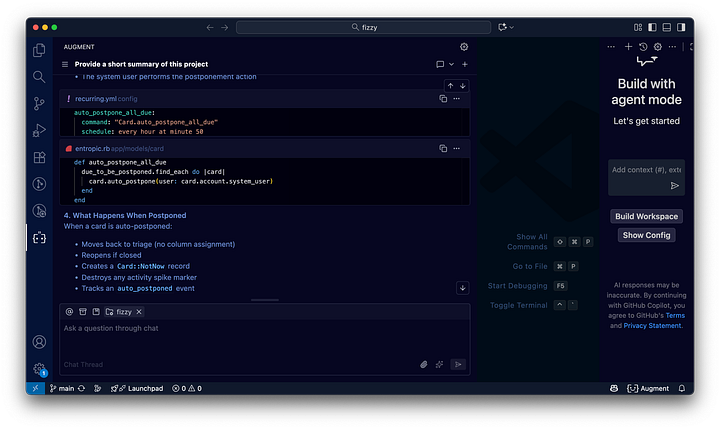Start a new Augment chat with plus
720x429 pixels.
pyautogui.click(x=465, y=64)
